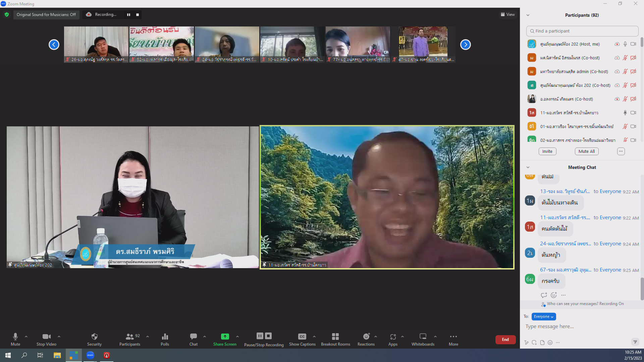Open the Windows Start menu
This screenshot has height=362, width=644.
coord(8,355)
